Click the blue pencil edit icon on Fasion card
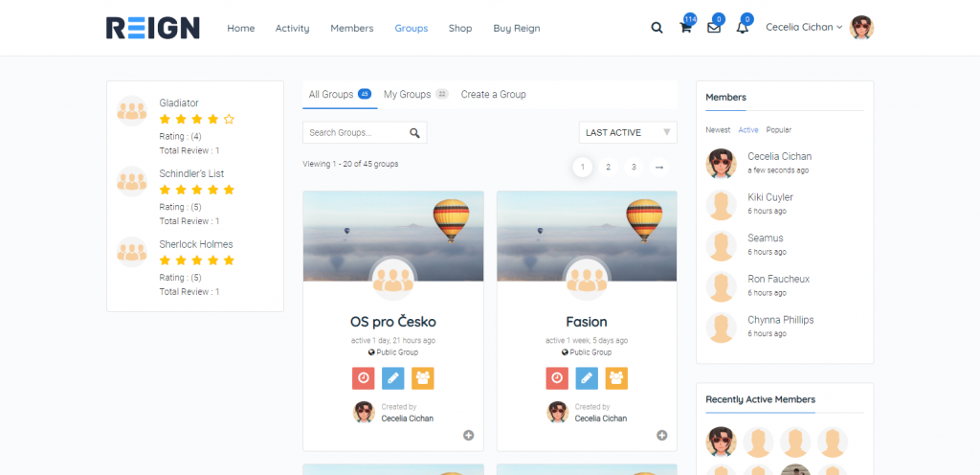Screen dimensions: 980x475 [587, 378]
